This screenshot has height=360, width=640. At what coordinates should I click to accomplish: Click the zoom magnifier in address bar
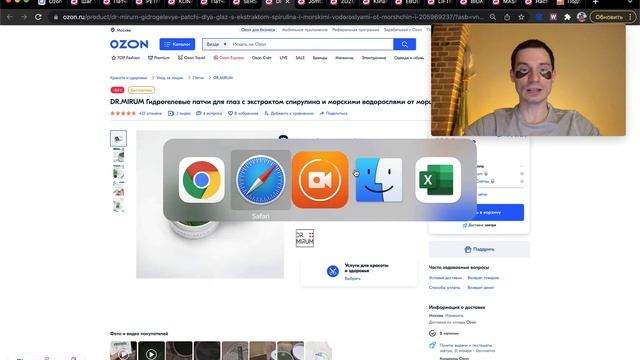(x=493, y=17)
